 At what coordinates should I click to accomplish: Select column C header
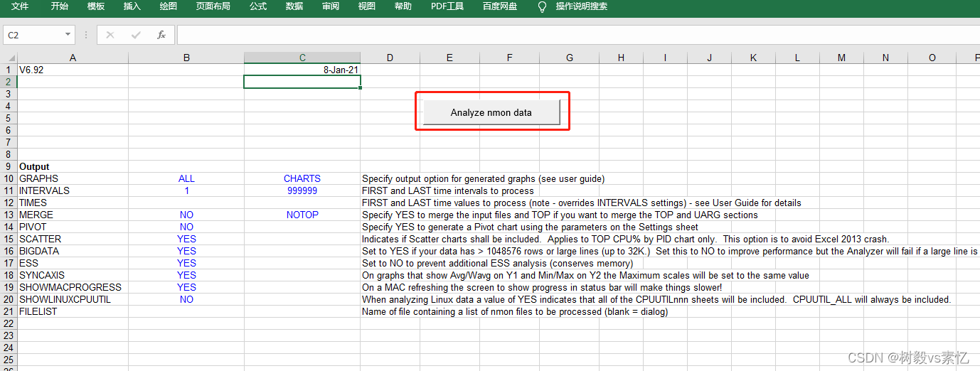302,58
